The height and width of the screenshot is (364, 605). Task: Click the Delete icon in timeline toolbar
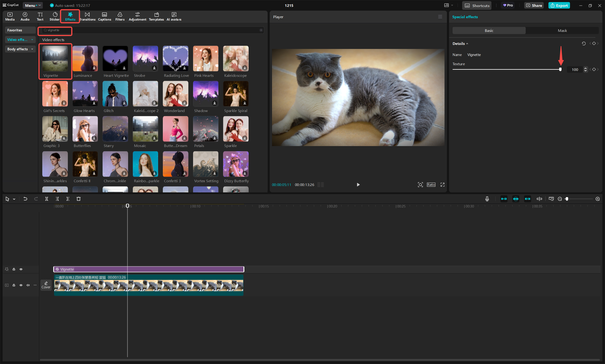(x=78, y=199)
